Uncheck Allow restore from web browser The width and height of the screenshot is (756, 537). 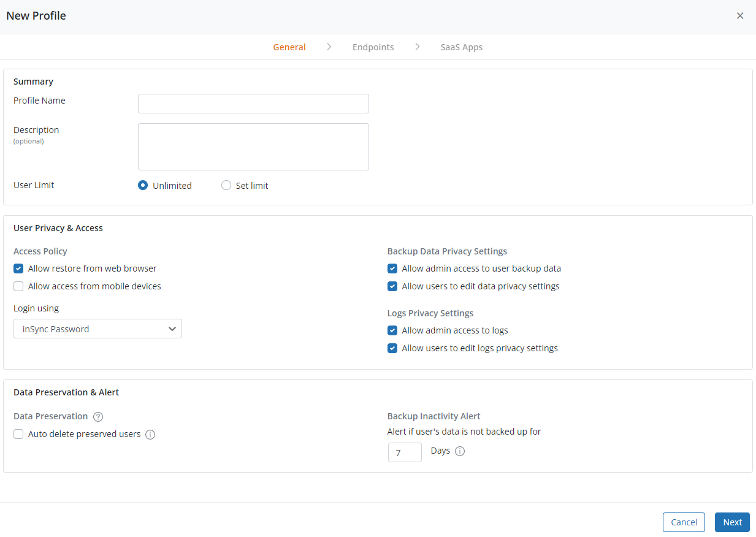point(18,268)
